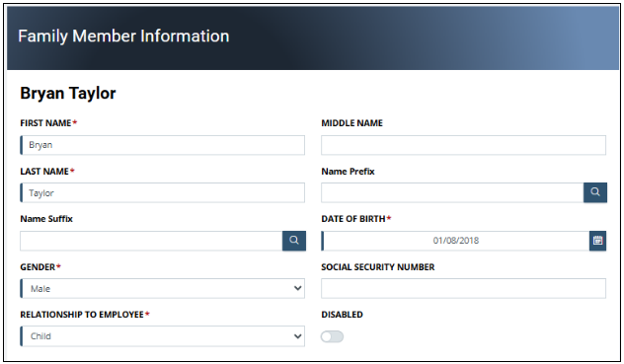Expand the Gender dropdown

pyautogui.click(x=162, y=288)
